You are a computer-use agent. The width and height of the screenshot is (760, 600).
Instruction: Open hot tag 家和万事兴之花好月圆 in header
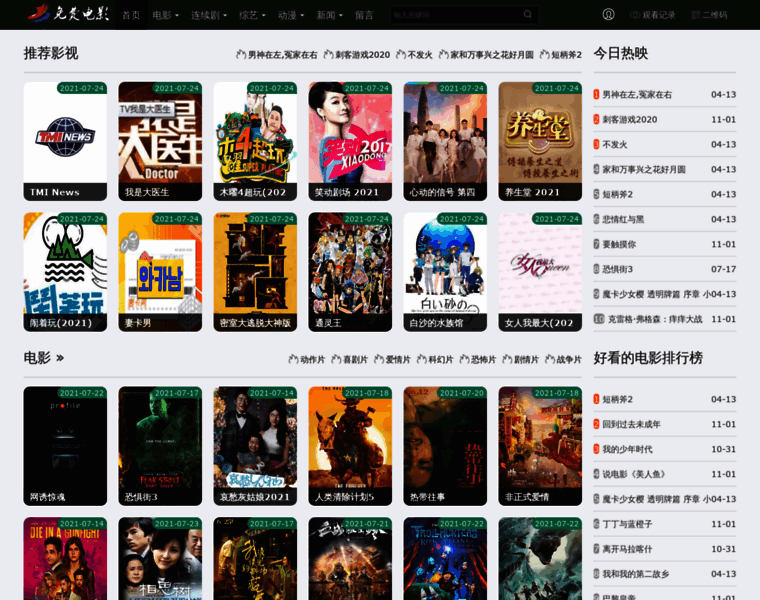(486, 55)
